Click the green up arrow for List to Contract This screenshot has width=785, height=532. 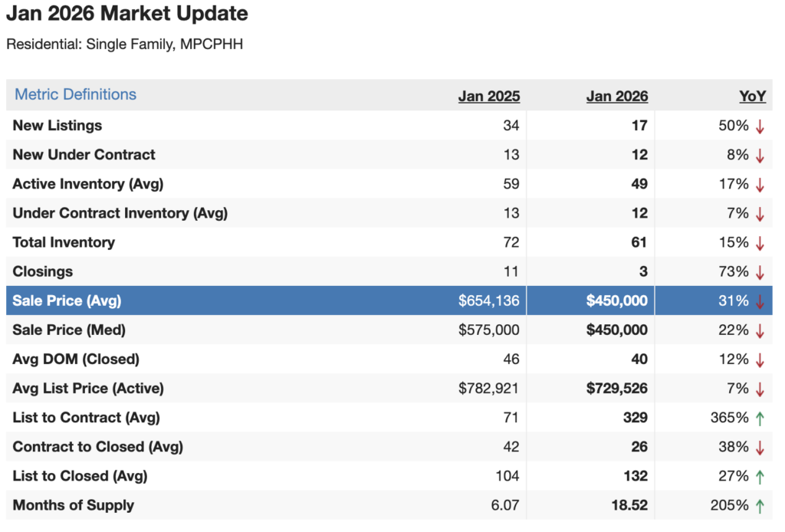pyautogui.click(x=760, y=419)
